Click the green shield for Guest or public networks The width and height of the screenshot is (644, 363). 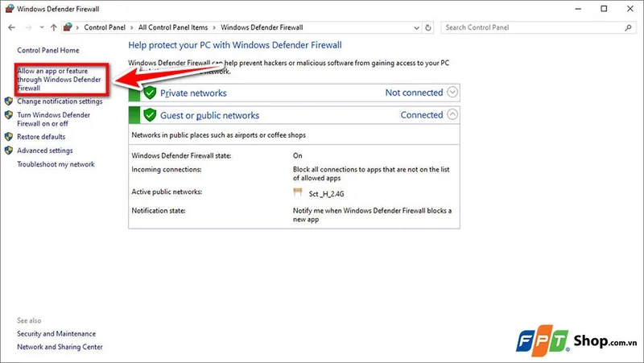tap(149, 115)
